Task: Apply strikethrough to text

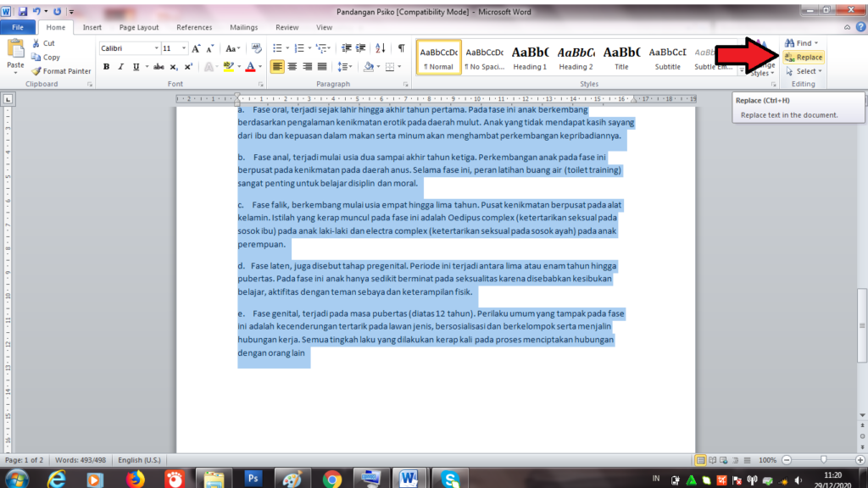Action: [159, 67]
